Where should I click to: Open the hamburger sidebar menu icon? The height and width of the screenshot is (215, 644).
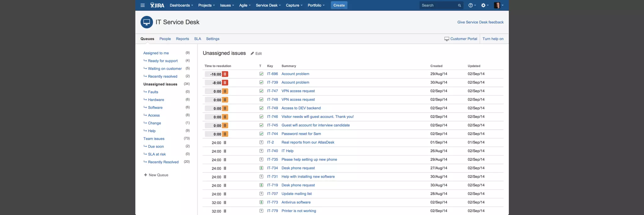pos(142,5)
